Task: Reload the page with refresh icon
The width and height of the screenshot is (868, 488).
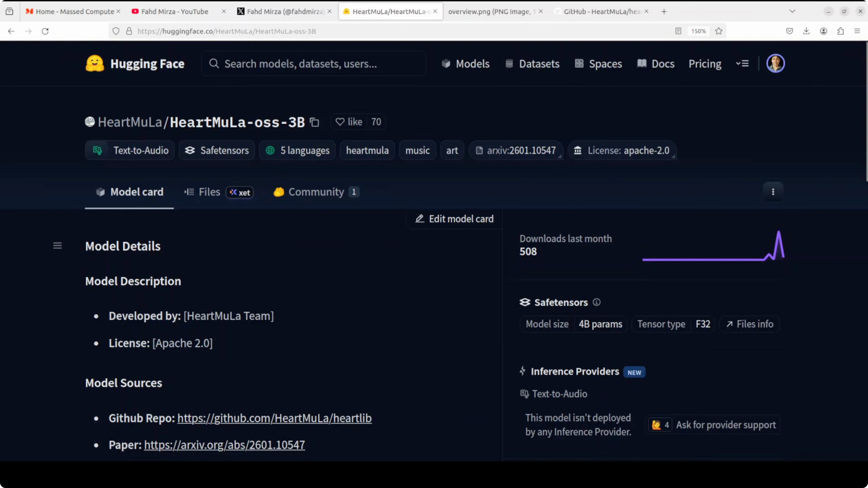Action: point(45,31)
